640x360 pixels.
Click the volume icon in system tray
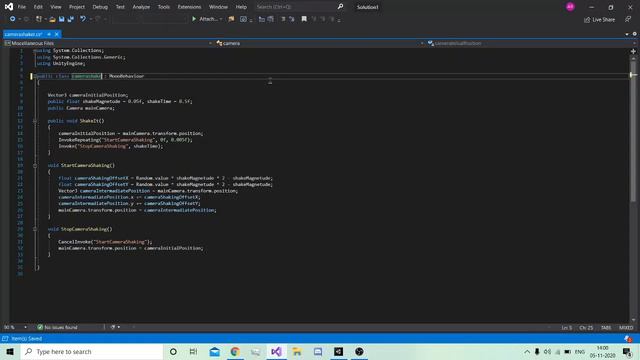tap(547, 351)
